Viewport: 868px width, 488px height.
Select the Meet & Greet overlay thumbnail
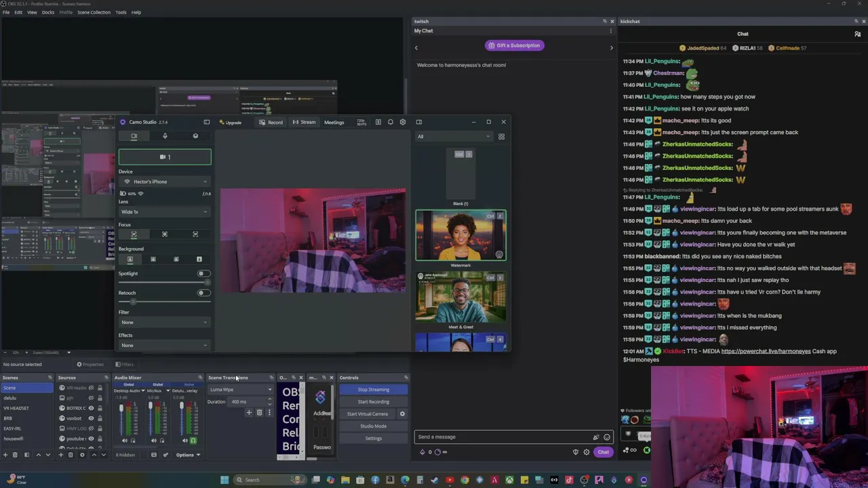click(x=461, y=297)
